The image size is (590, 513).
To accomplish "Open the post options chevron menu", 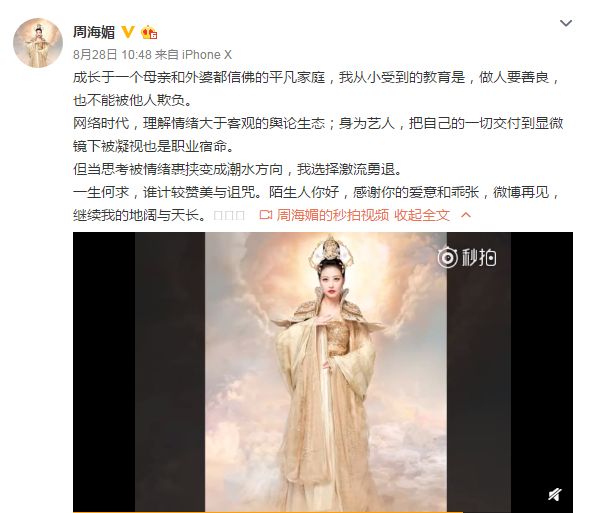I will click(x=566, y=23).
